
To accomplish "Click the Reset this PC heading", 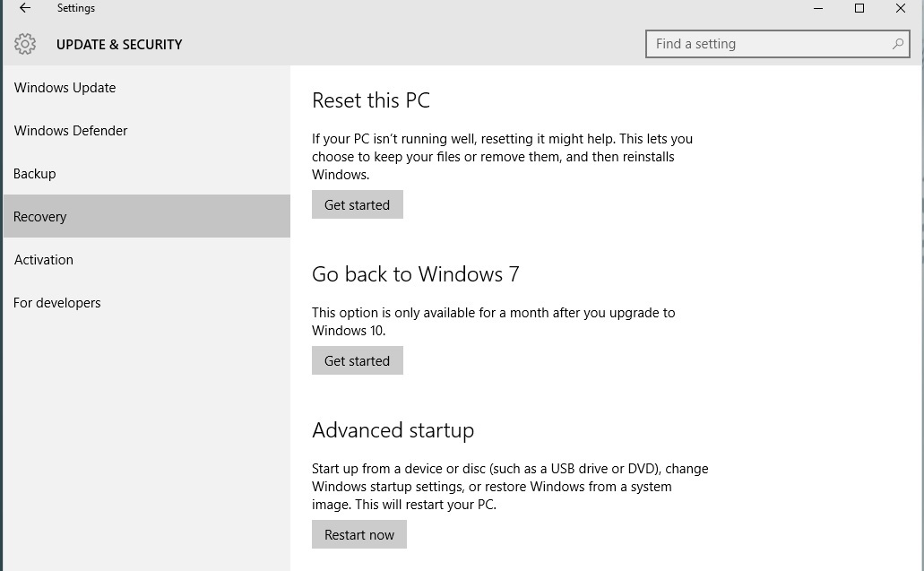I will (x=371, y=100).
